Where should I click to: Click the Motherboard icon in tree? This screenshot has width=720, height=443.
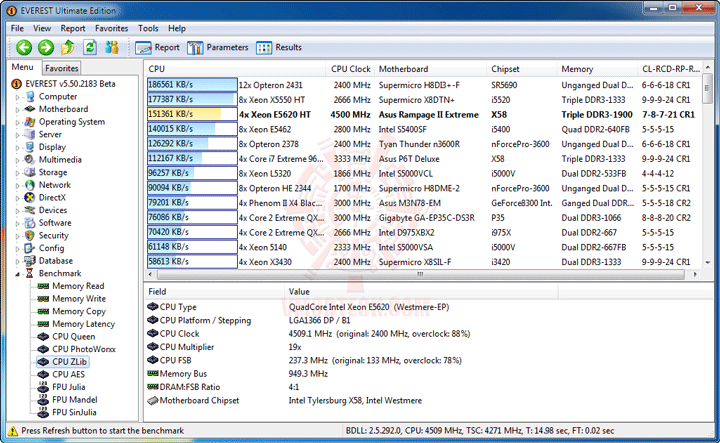(x=30, y=109)
